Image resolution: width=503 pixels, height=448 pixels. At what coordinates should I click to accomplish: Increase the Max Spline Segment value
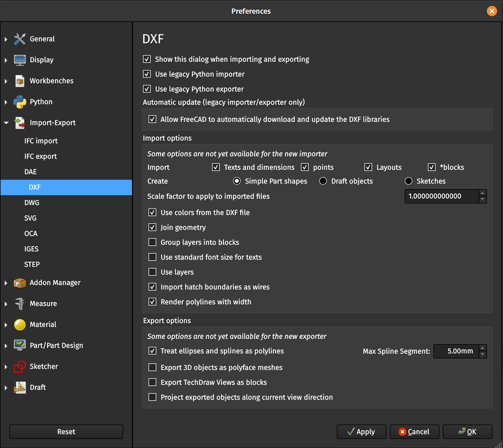pos(483,348)
